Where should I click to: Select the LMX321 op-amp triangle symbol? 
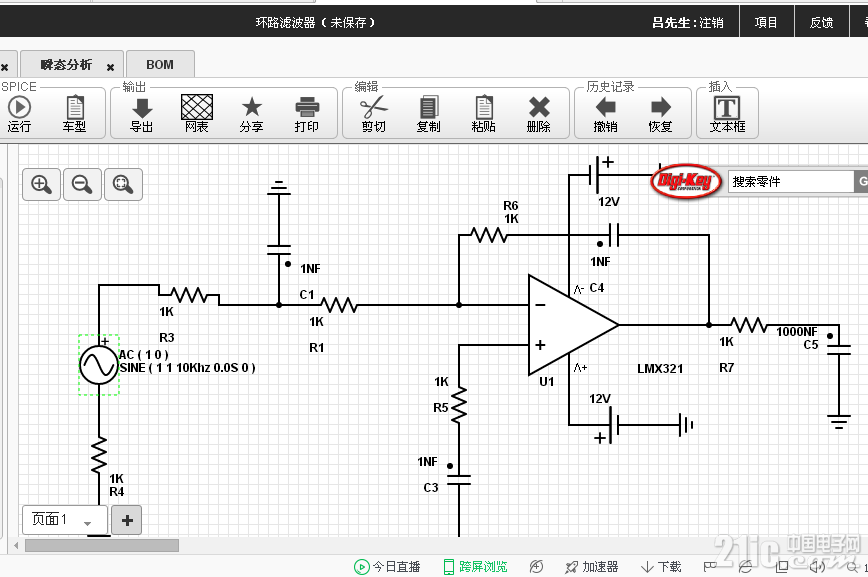[573, 325]
